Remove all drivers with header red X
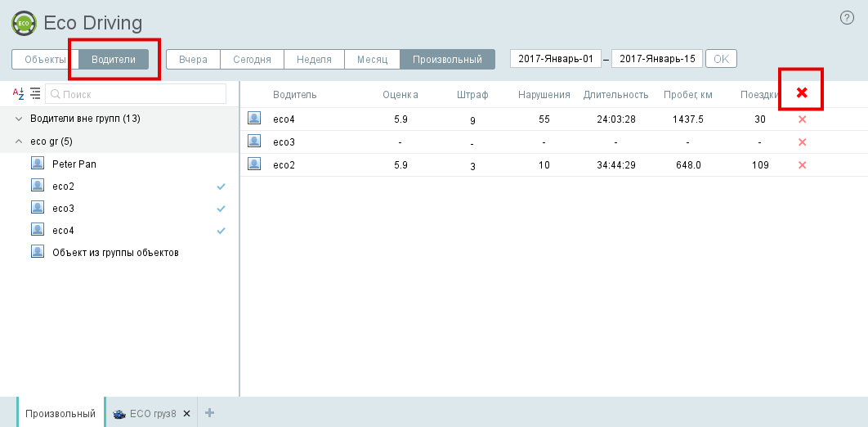Image resolution: width=868 pixels, height=427 pixels. tap(802, 93)
